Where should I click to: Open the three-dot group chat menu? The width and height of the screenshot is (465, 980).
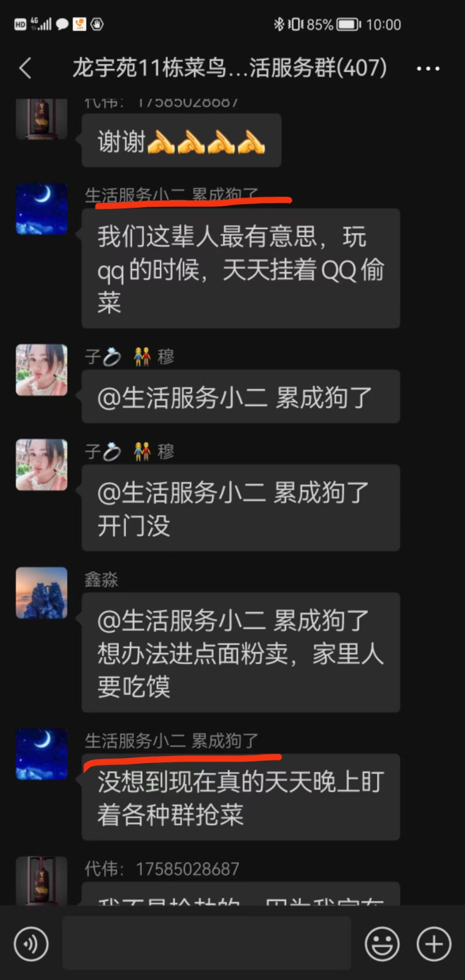[x=428, y=69]
